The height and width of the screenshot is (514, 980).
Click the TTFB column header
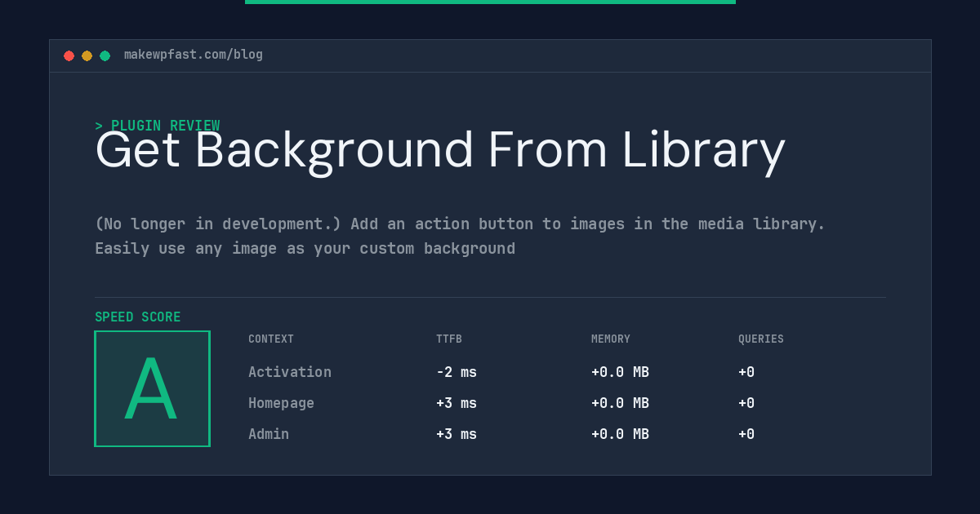[449, 339]
